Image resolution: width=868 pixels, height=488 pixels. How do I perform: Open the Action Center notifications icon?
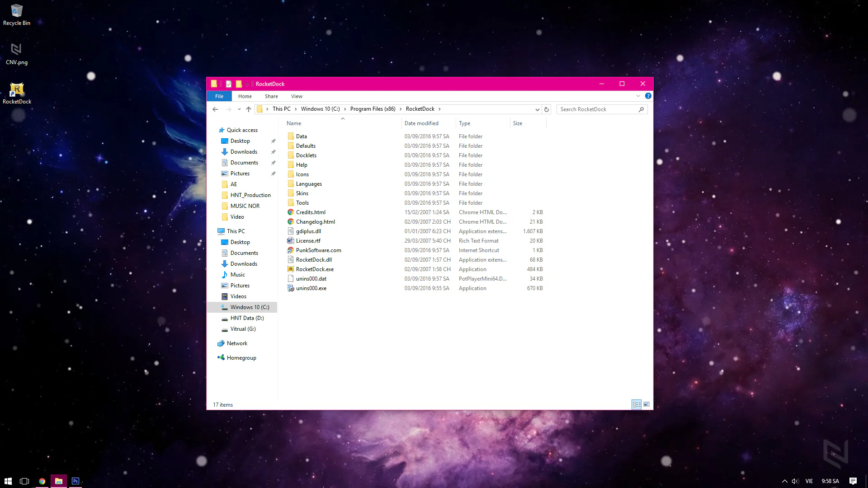point(853,481)
